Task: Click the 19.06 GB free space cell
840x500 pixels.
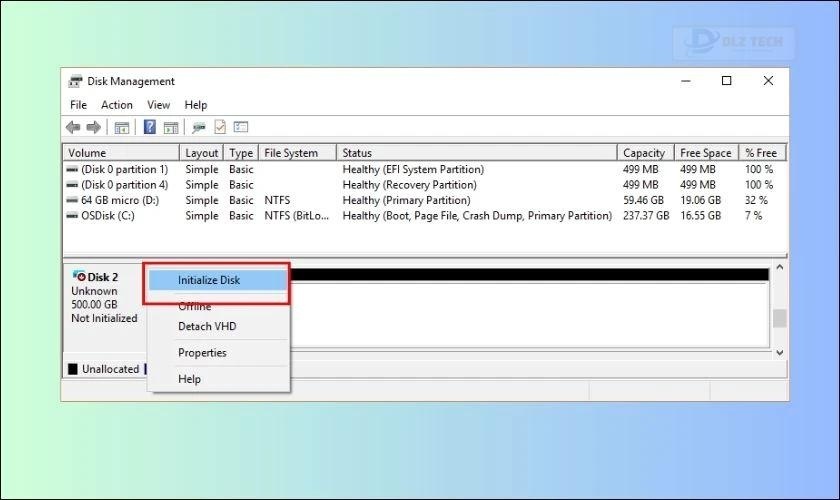Action: point(700,200)
